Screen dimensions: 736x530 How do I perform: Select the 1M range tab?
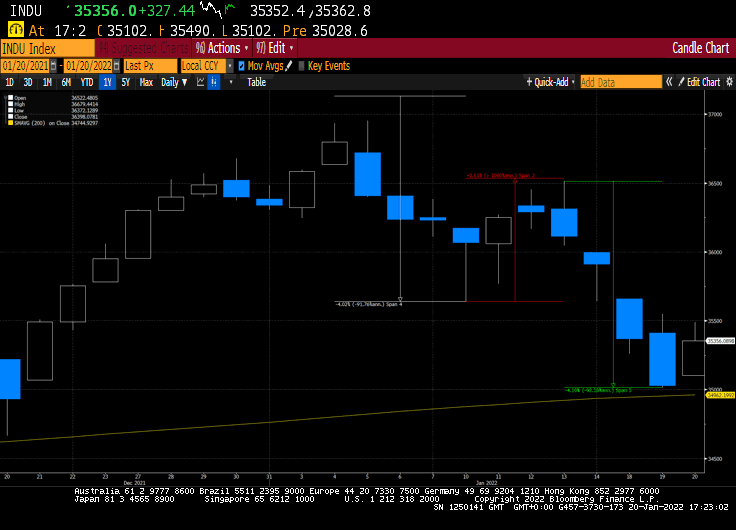47,82
